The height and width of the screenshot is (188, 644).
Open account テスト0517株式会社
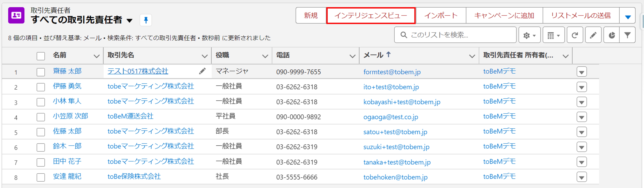coord(138,71)
